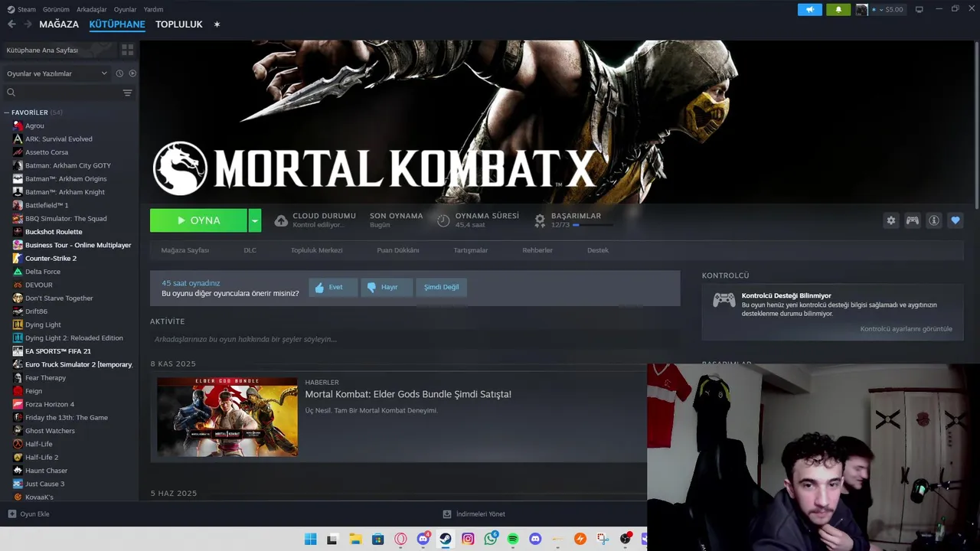Screen dimensions: 980x551
Task: Open game settings gear icon
Action: pos(890,220)
